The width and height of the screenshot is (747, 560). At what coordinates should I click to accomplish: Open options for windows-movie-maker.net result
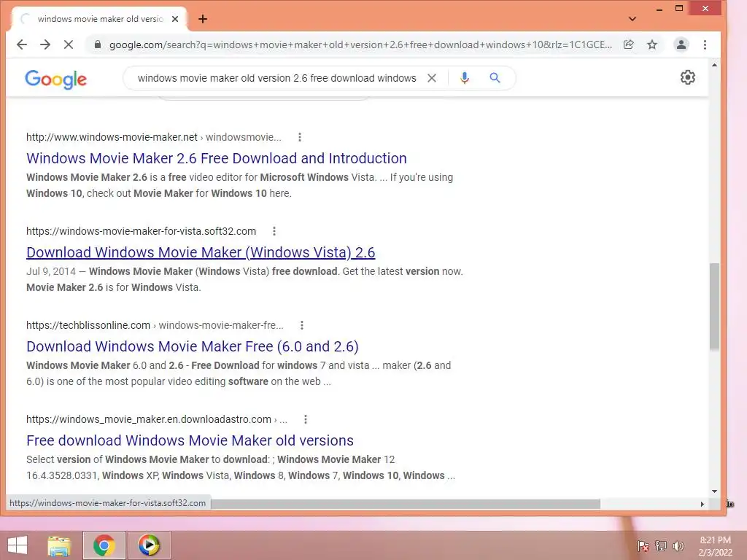tap(300, 137)
